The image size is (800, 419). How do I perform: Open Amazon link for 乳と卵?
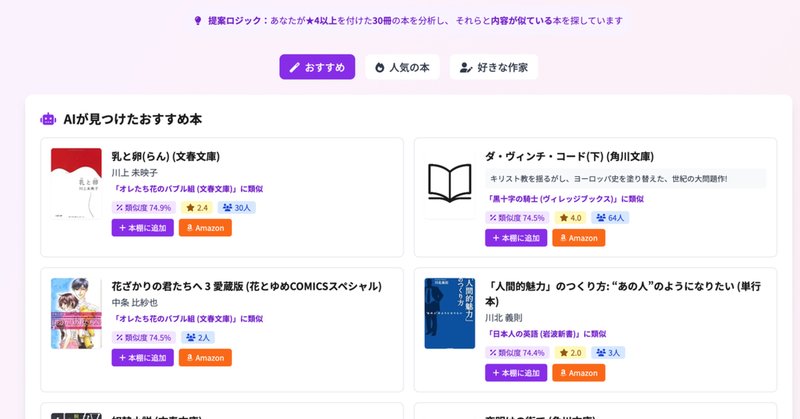(205, 228)
